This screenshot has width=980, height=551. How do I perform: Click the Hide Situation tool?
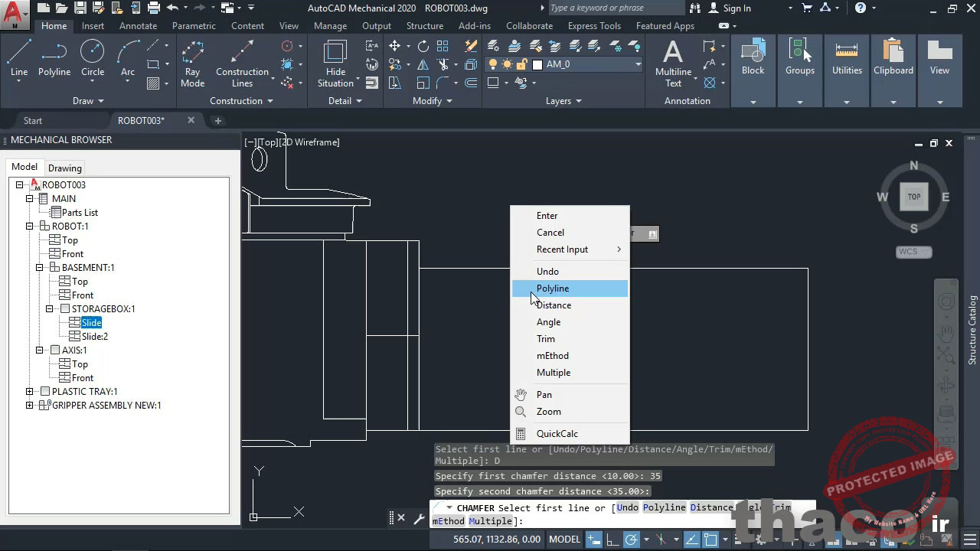point(335,64)
